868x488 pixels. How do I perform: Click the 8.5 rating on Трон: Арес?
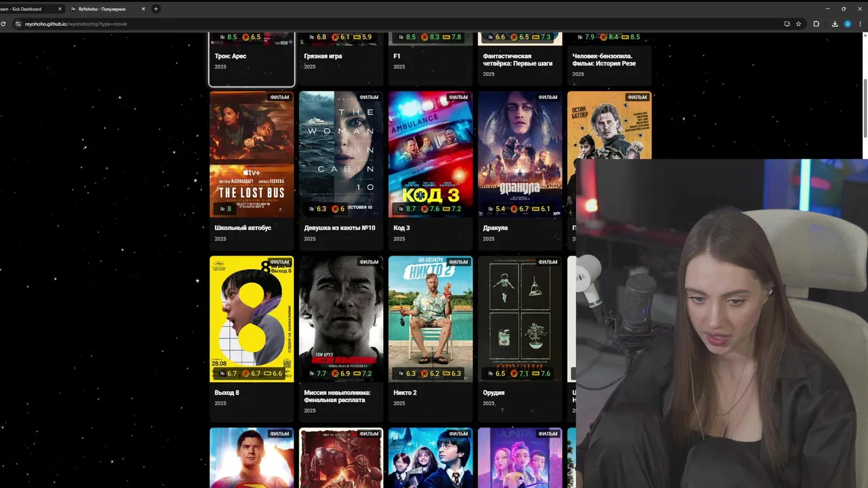tap(232, 37)
